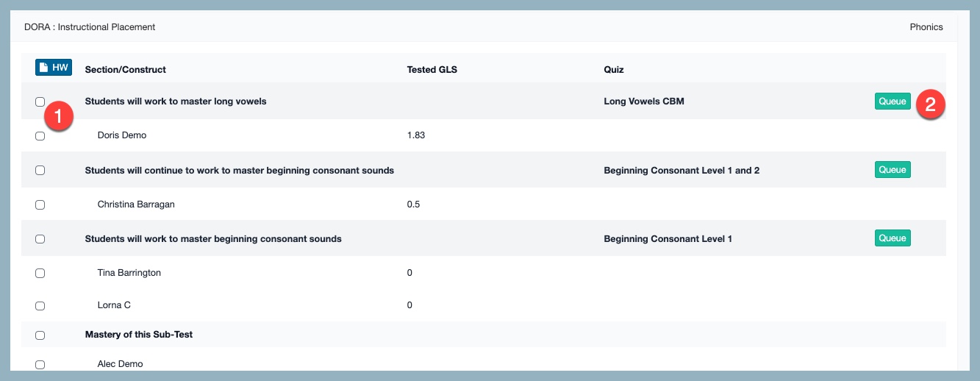This screenshot has height=381, width=980.
Task: Queue the Long Vowels CBM quiz
Action: point(893,102)
